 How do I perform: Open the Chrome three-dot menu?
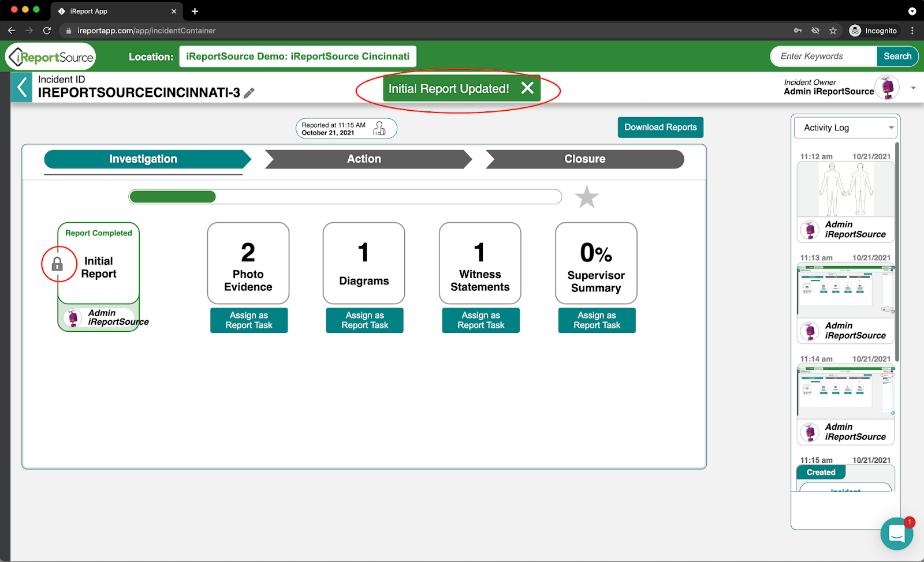pyautogui.click(x=912, y=31)
